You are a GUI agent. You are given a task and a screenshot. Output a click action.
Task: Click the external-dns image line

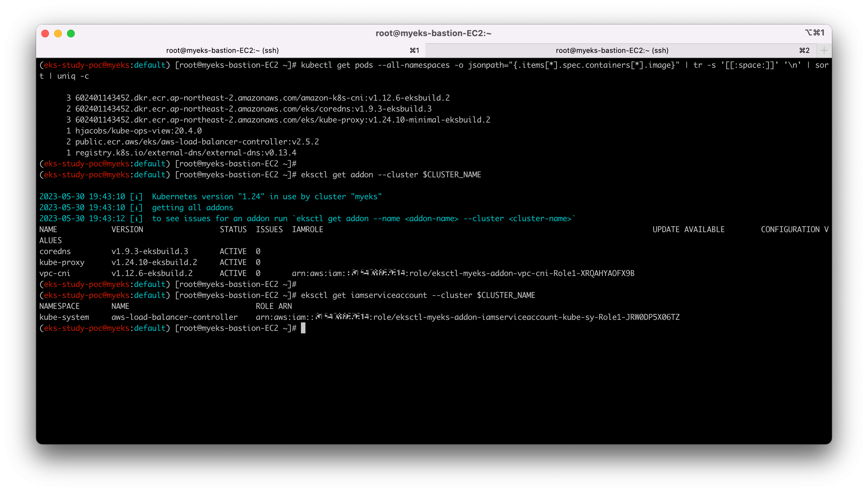[x=186, y=153]
